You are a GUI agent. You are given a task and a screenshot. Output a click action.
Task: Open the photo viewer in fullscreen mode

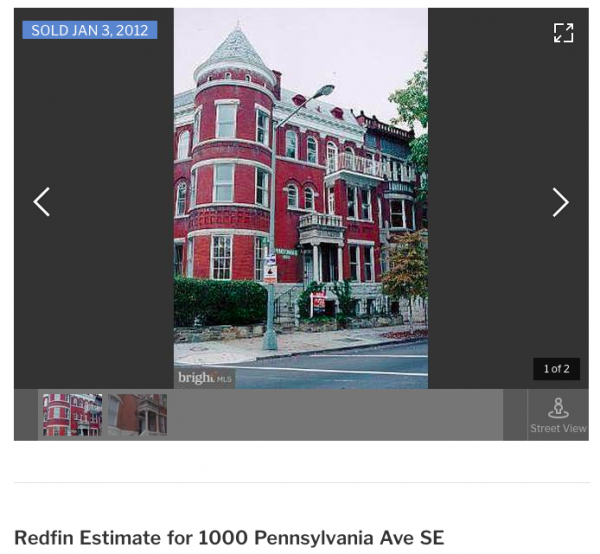pyautogui.click(x=563, y=33)
